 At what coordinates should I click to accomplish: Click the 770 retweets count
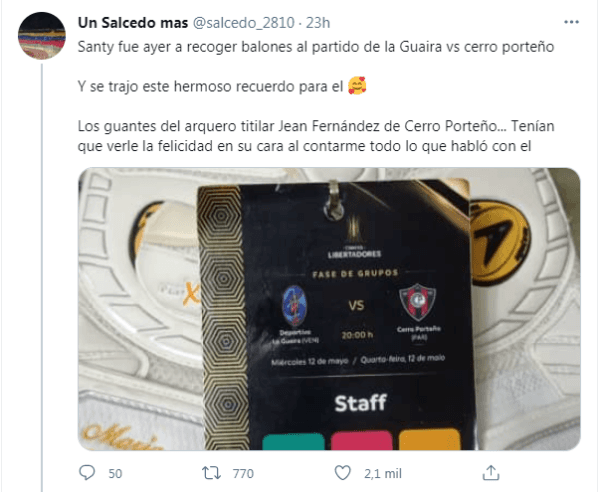point(243,474)
